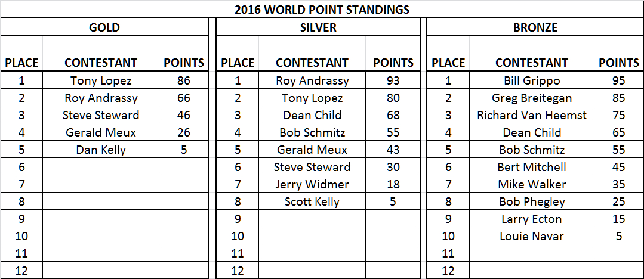Image resolution: width=644 pixels, height=279 pixels.
Task: Select Roy Andrassy in the Silver table
Action: [x=312, y=80]
